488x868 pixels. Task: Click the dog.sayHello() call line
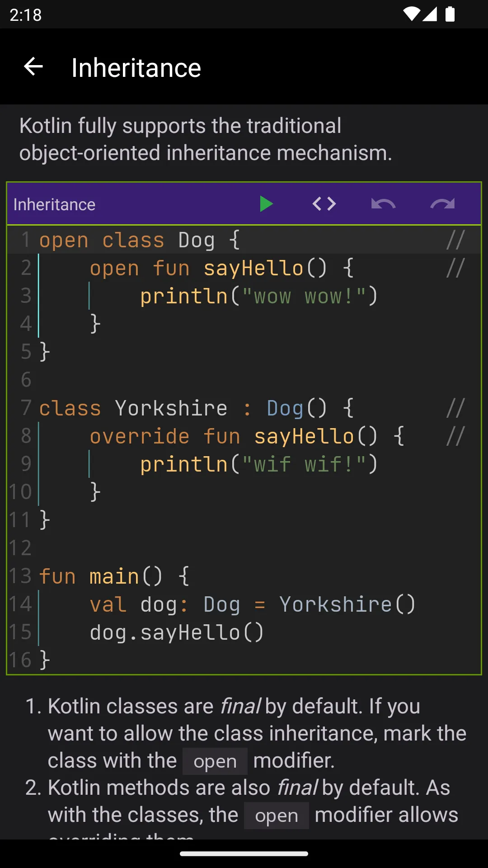pyautogui.click(x=176, y=632)
